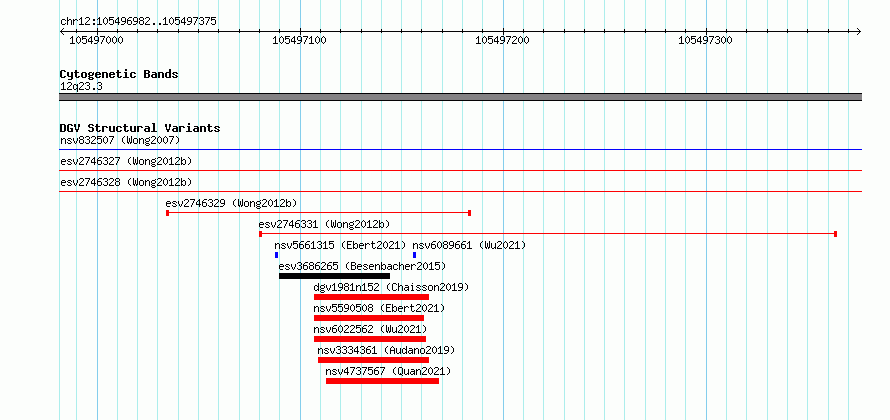Click the esv2746329 red span line
The image size is (890, 420).
(x=318, y=213)
